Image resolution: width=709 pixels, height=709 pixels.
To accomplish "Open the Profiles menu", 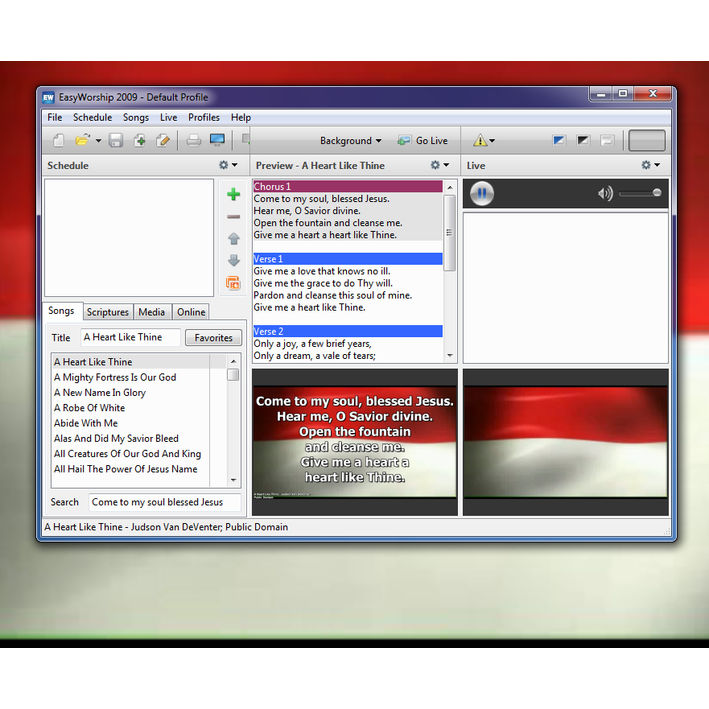I will pos(203,118).
